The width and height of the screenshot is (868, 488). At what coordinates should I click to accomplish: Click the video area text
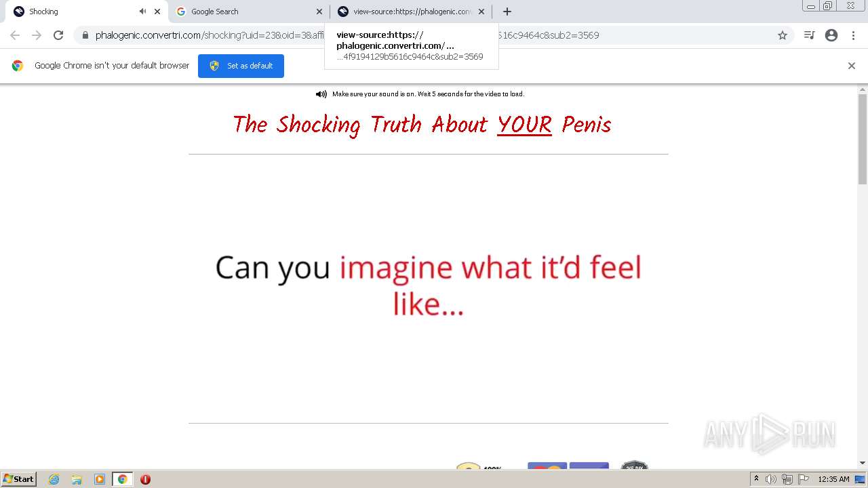(x=429, y=285)
